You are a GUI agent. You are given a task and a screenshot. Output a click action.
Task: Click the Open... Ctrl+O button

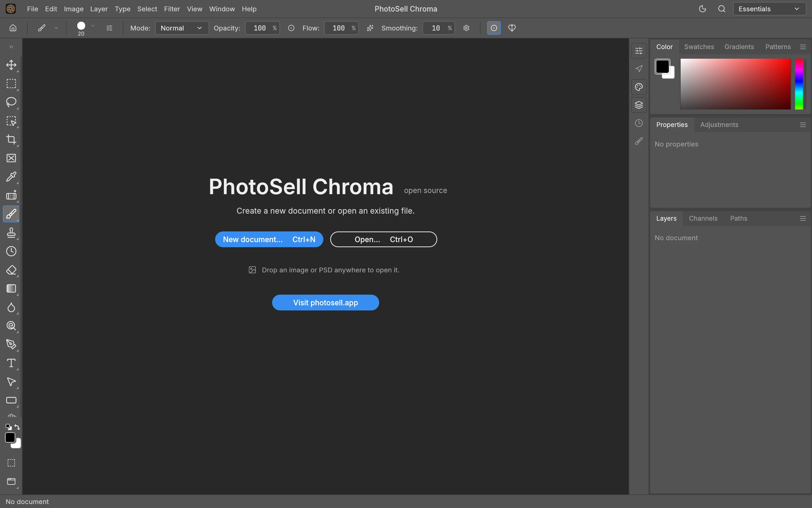tap(383, 240)
